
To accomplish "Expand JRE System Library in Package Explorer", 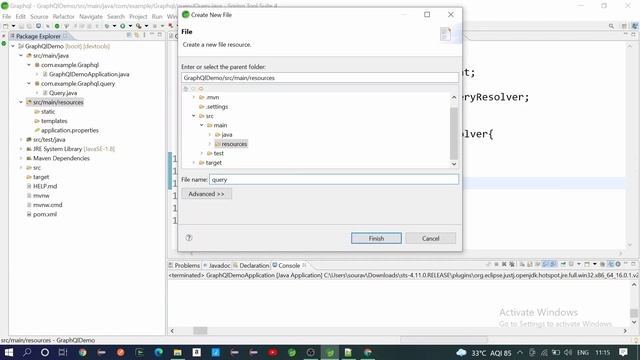I will pos(21,149).
